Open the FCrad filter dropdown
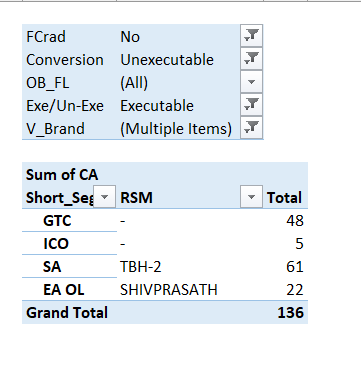This screenshot has width=361, height=382. pos(252,36)
